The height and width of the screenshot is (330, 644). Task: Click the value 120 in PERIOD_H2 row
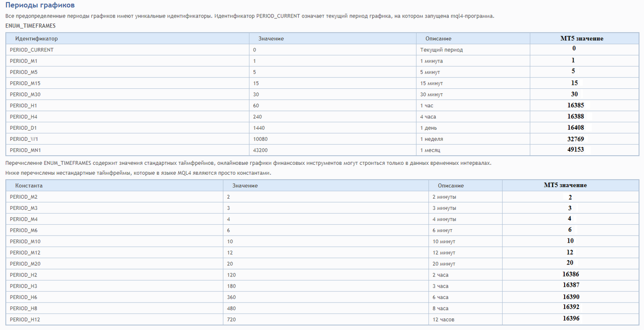click(231, 275)
